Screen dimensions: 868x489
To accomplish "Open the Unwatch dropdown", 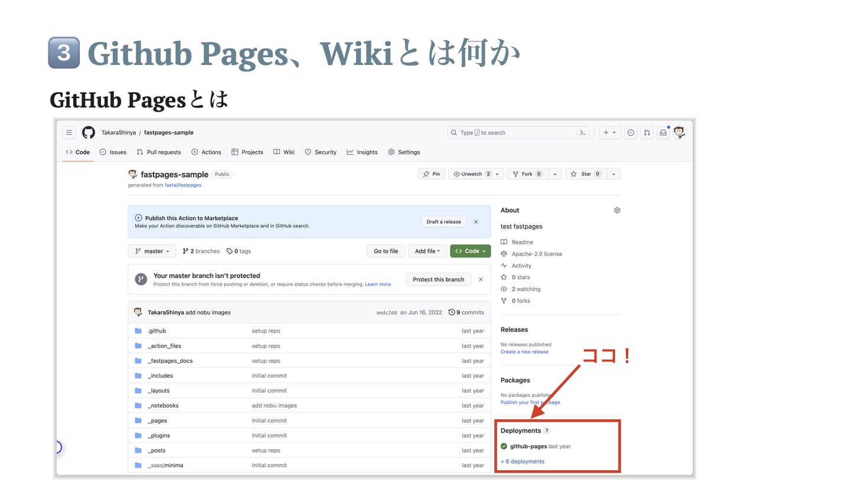I will coord(475,174).
